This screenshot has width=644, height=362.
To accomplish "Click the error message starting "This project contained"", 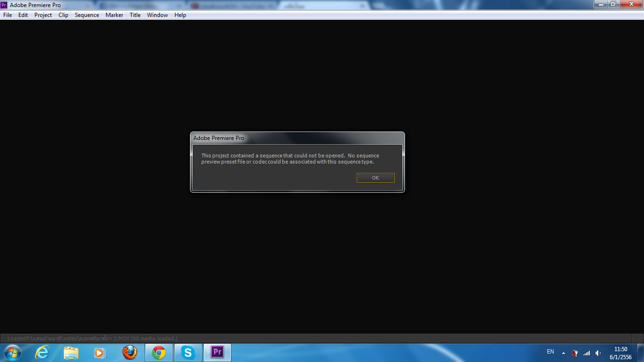I will [290, 159].
